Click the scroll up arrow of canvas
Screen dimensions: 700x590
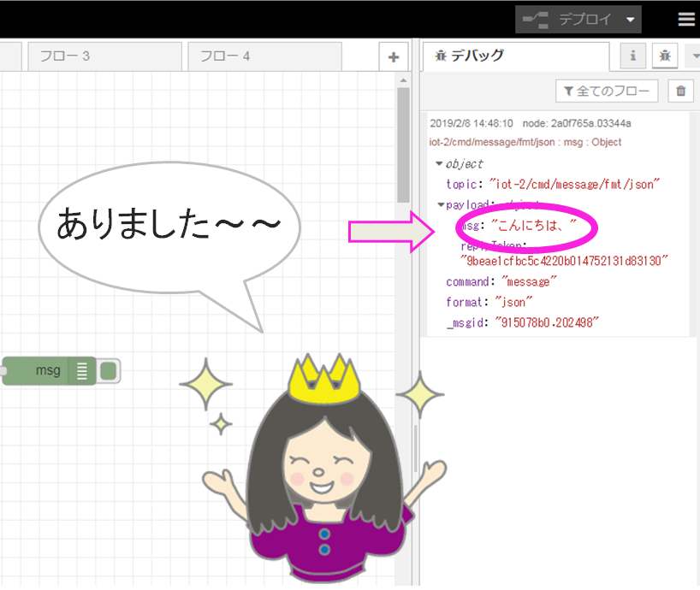403,80
